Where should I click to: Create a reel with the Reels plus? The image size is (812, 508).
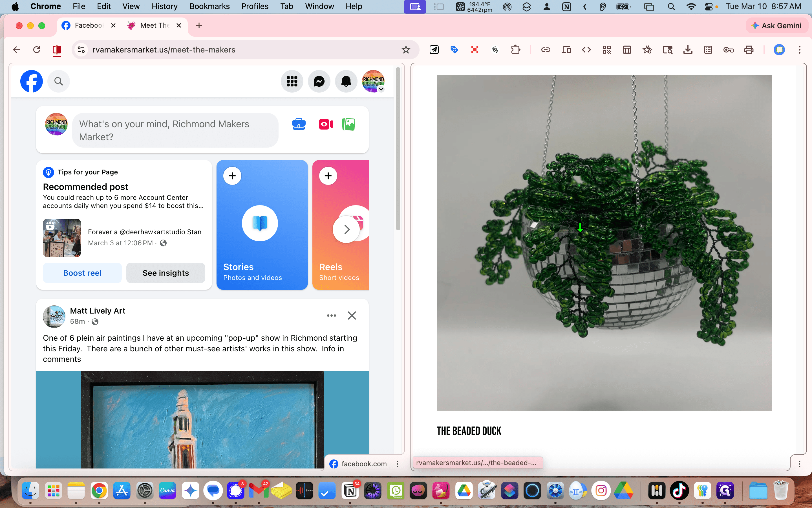coord(328,176)
